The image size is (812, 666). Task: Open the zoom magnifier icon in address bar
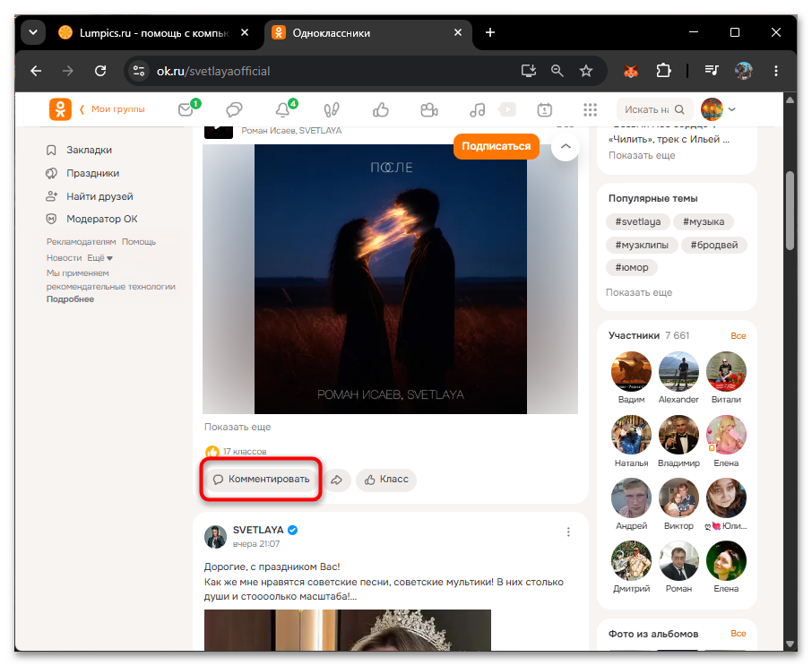[x=557, y=71]
